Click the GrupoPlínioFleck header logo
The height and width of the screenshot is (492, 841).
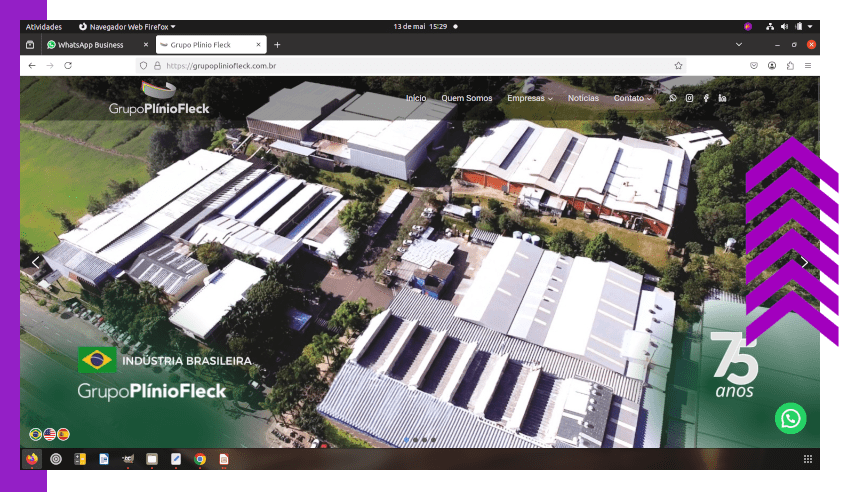click(x=159, y=98)
